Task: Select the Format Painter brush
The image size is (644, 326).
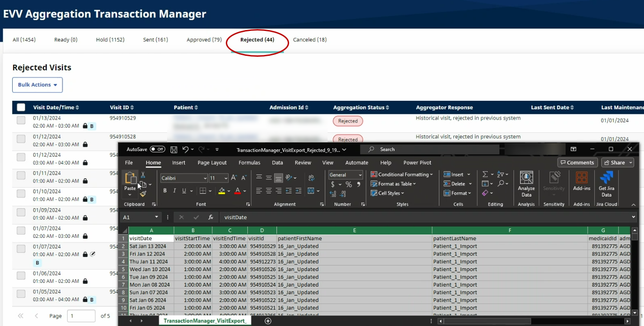Action: 143,194
